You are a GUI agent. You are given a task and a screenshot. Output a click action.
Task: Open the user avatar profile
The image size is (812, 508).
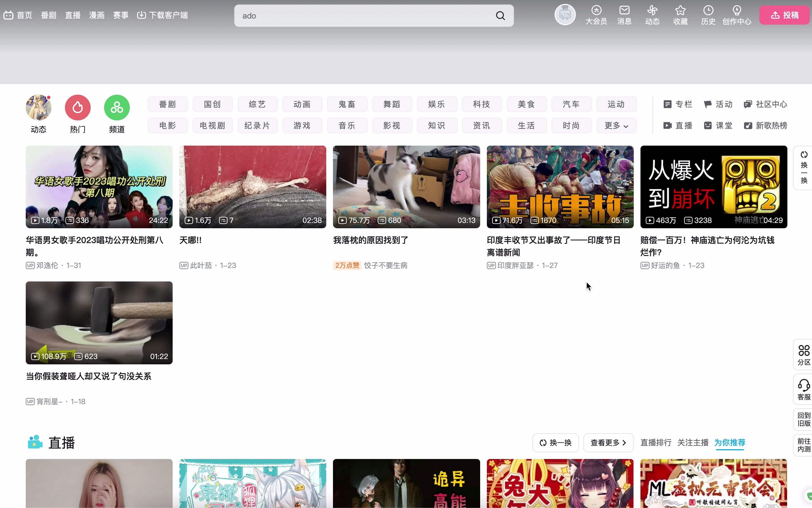pyautogui.click(x=565, y=15)
